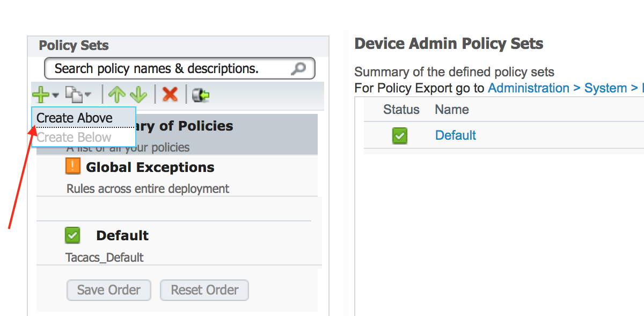Click the green plus add policy icon
The width and height of the screenshot is (644, 316).
(41, 95)
